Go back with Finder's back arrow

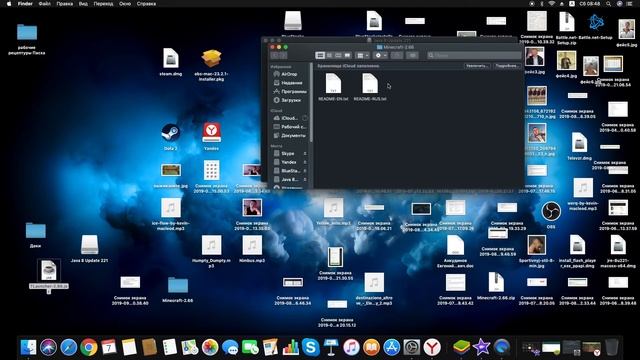(x=275, y=55)
